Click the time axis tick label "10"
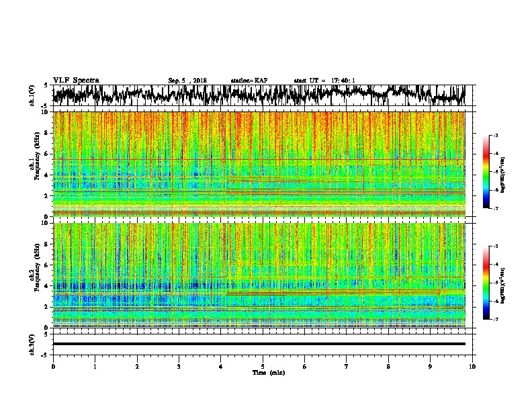The height and width of the screenshot is (411, 532). (472, 367)
